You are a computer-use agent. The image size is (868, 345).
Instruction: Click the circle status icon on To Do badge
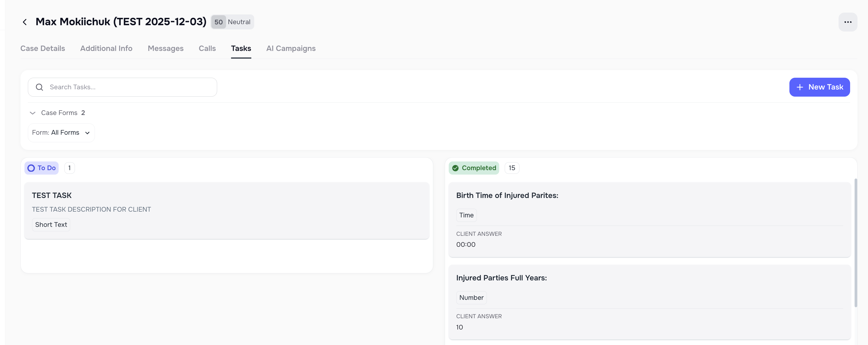point(31,168)
